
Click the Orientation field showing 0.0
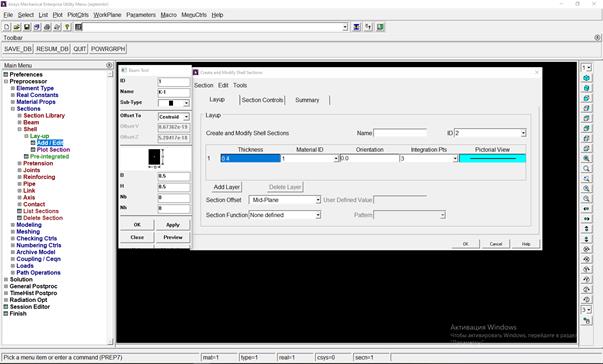click(x=369, y=158)
